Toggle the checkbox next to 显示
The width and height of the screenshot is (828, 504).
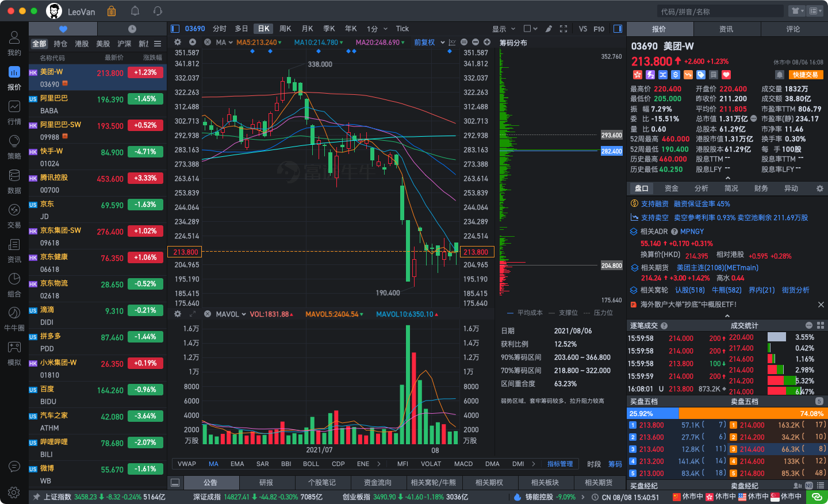click(x=527, y=29)
